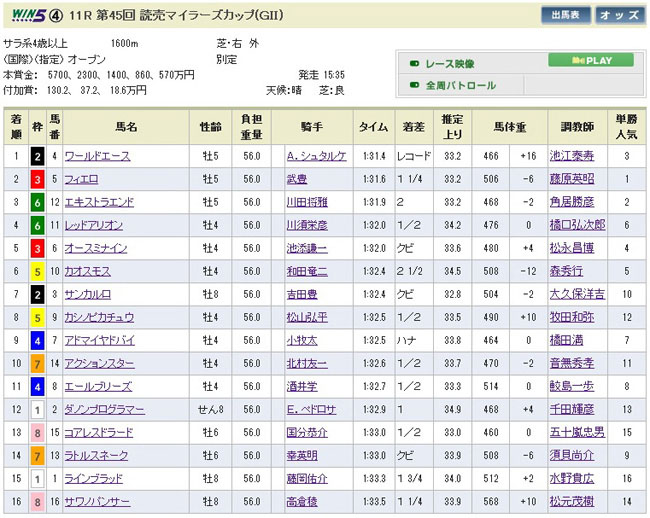Viewport: 650px width, 518px height.
Task: Open the 全周パトロール patrol video link
Action: 460,85
